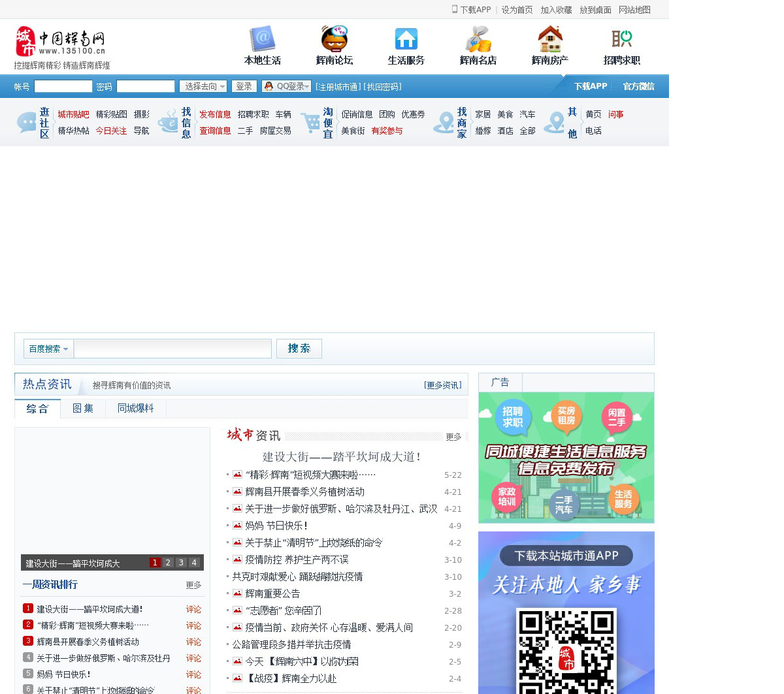Open headline 建设大街——踏平坎坷成大道!

tap(342, 456)
